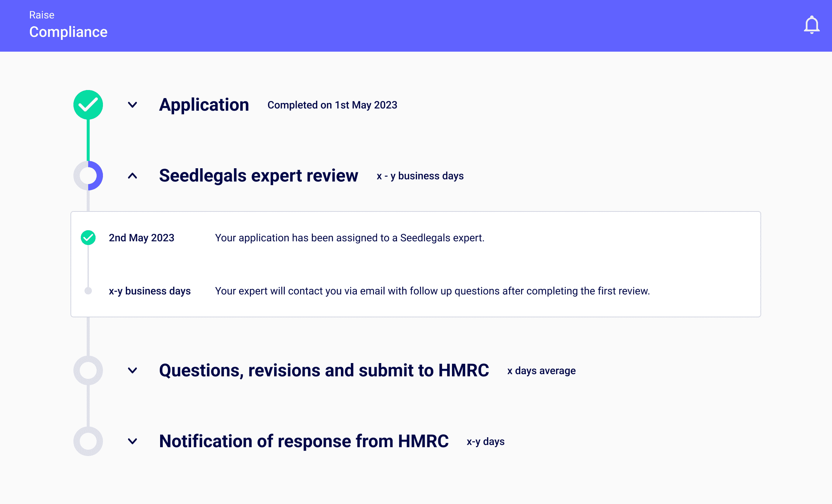Select the purple progress circle for Seedlegals expert review

tap(88, 176)
